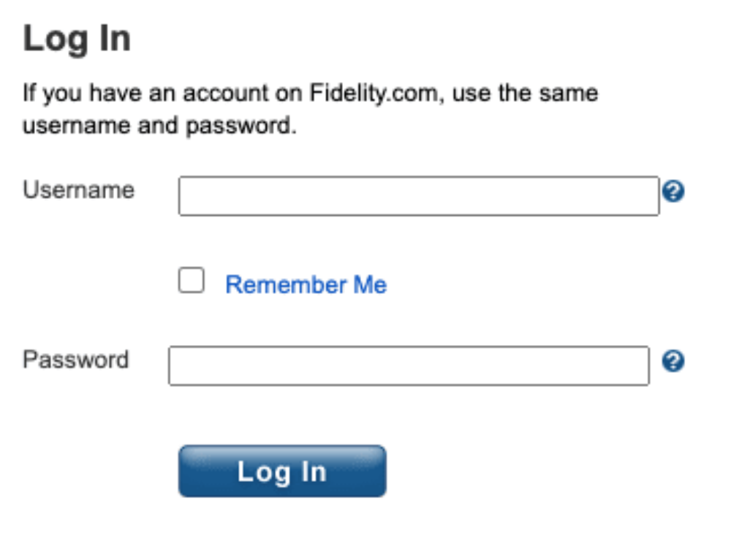The height and width of the screenshot is (560, 731).
Task: Click the Username field label
Action: coord(79,190)
